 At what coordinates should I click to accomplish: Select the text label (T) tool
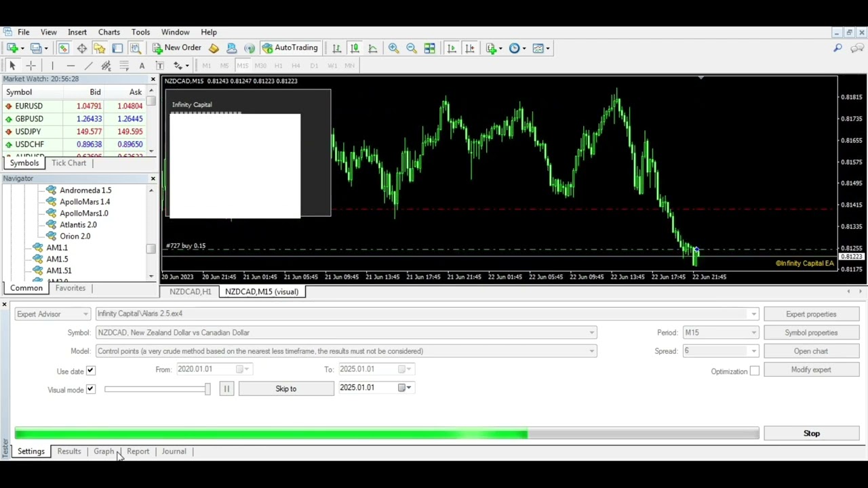[159, 66]
